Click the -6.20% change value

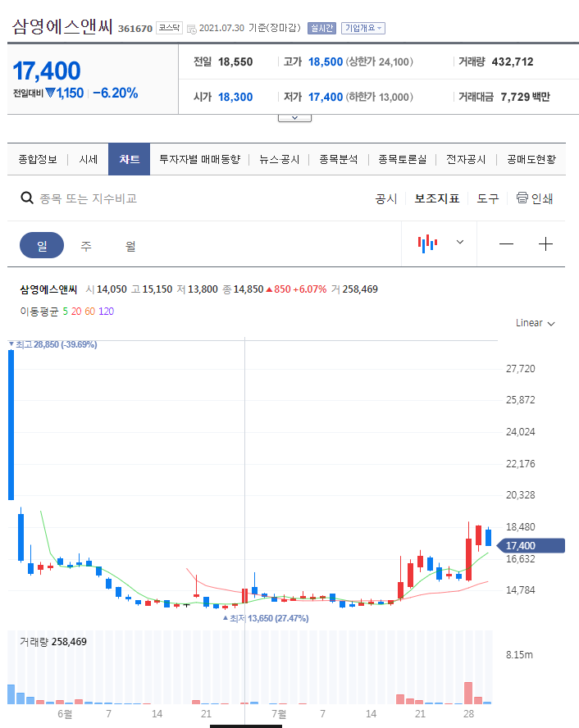point(115,93)
